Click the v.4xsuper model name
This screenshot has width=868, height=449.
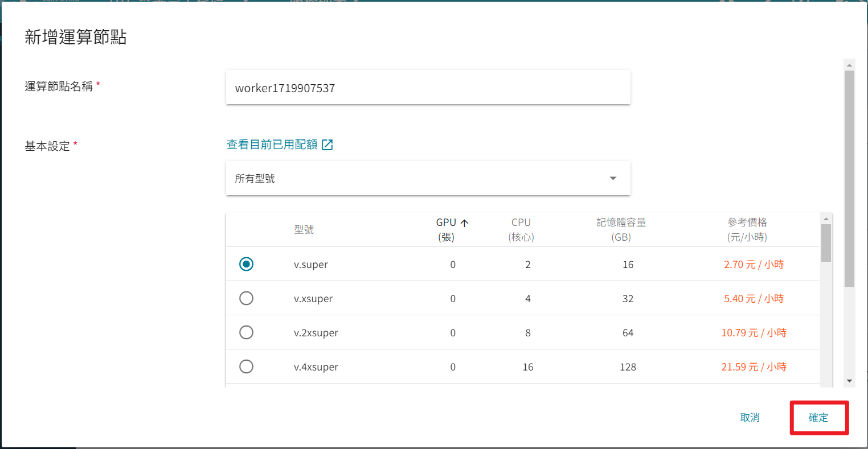[316, 367]
